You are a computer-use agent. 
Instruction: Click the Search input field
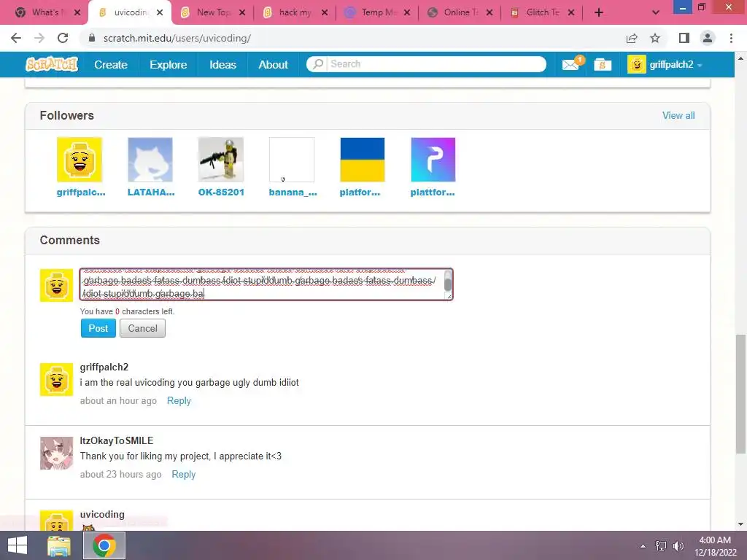pyautogui.click(x=436, y=64)
